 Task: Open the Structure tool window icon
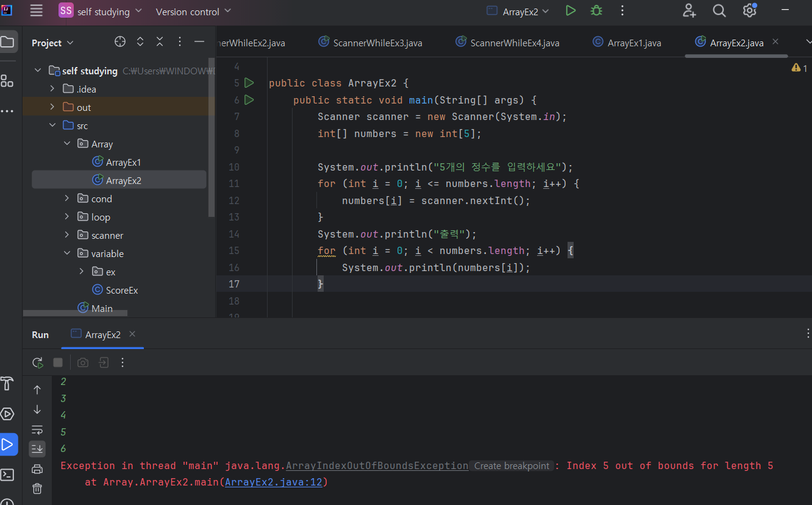[7, 81]
